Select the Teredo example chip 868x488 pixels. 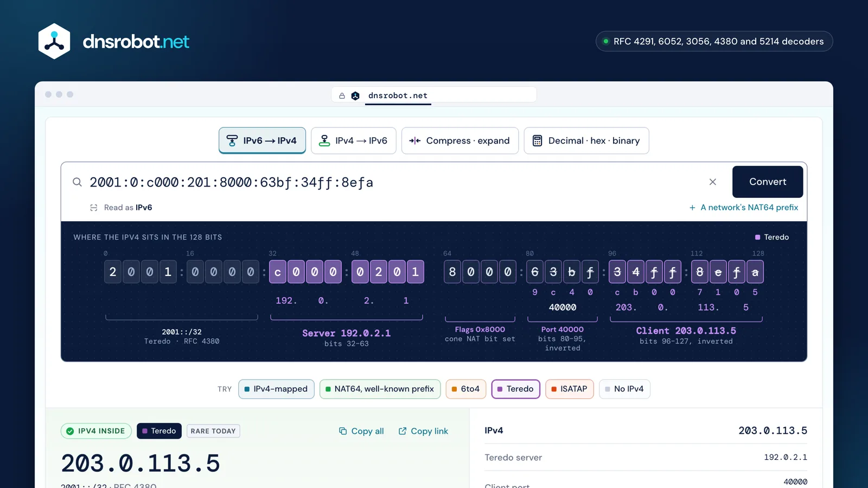tap(516, 389)
